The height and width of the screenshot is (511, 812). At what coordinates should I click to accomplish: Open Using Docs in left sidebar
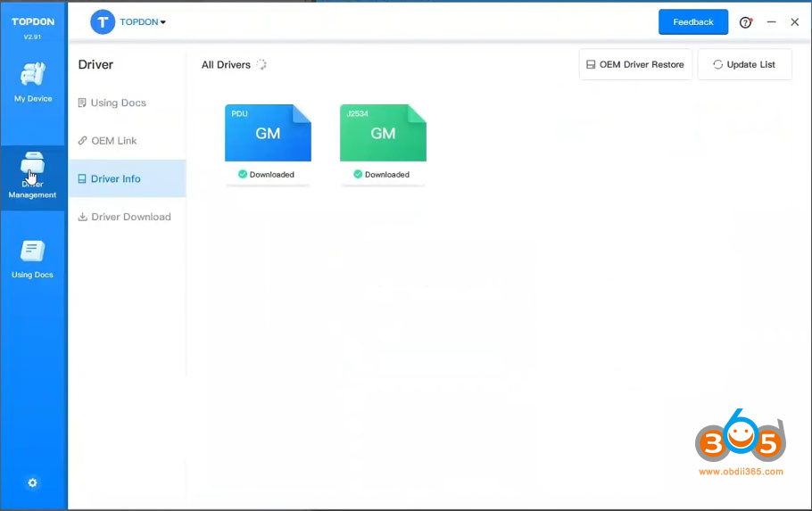tap(33, 259)
